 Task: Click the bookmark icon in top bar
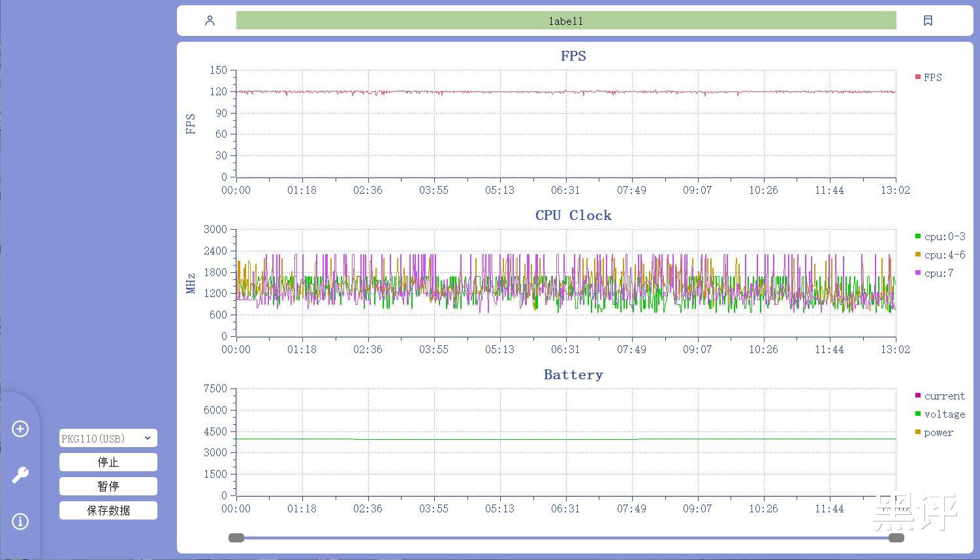(x=928, y=21)
